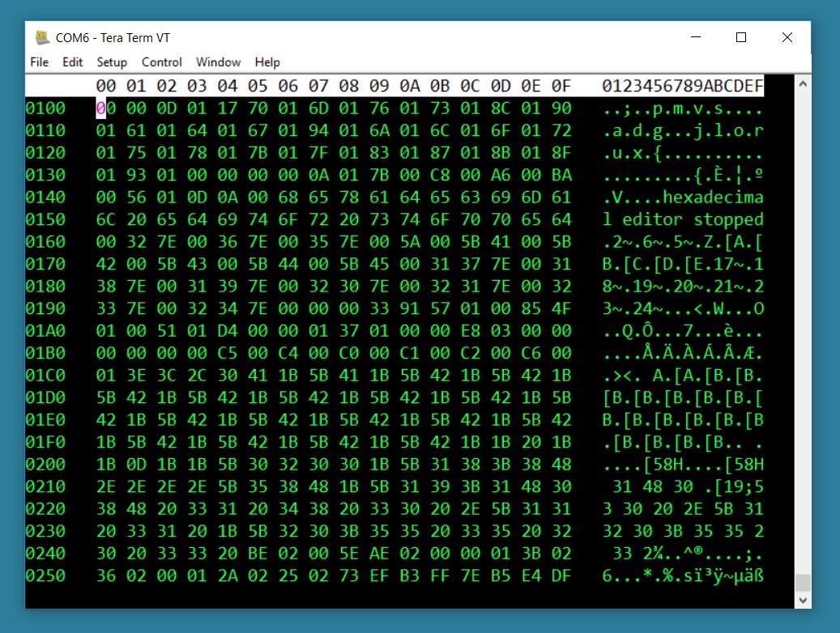Click address label 0140
This screenshot has height=633, width=840.
coord(45,198)
